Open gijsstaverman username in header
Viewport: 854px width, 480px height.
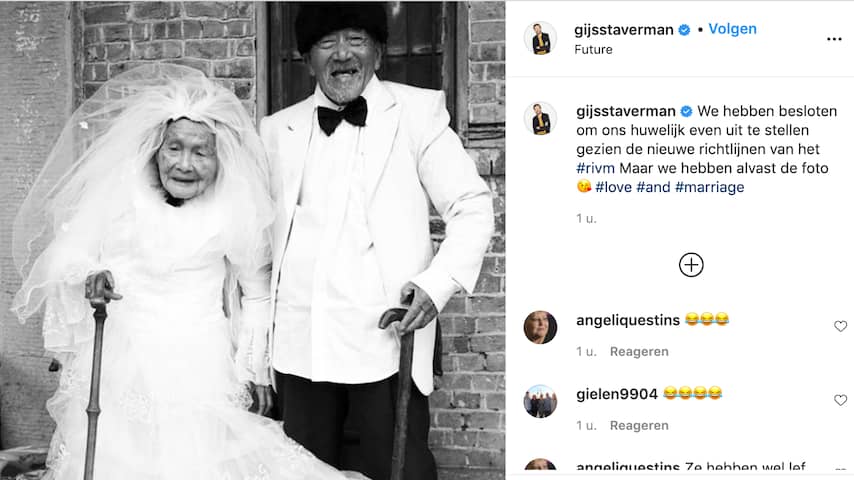[624, 30]
